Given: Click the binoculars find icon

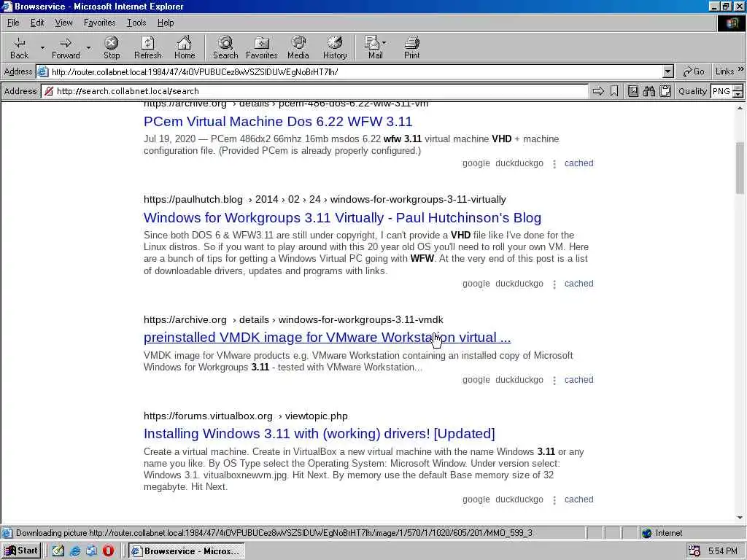Looking at the screenshot, I should click(x=649, y=91).
